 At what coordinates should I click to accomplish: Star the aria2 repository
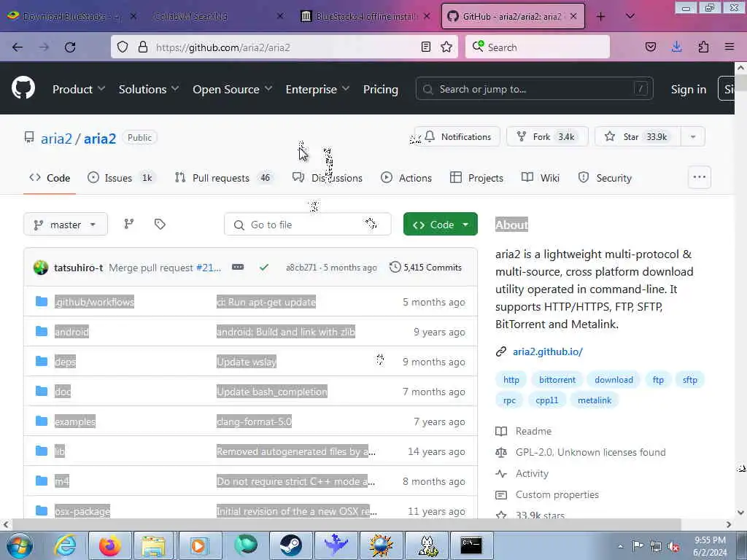tap(638, 136)
